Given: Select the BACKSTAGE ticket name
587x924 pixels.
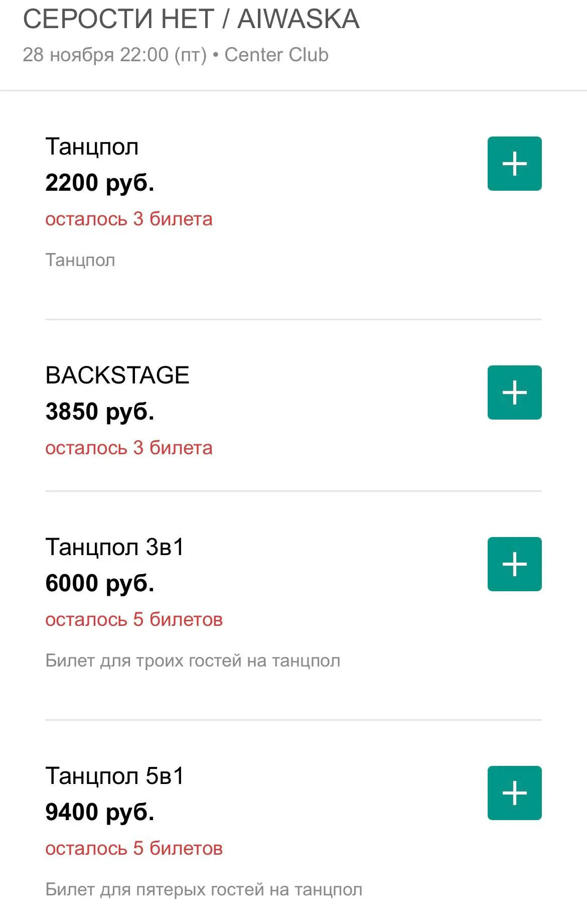Looking at the screenshot, I should [x=117, y=375].
